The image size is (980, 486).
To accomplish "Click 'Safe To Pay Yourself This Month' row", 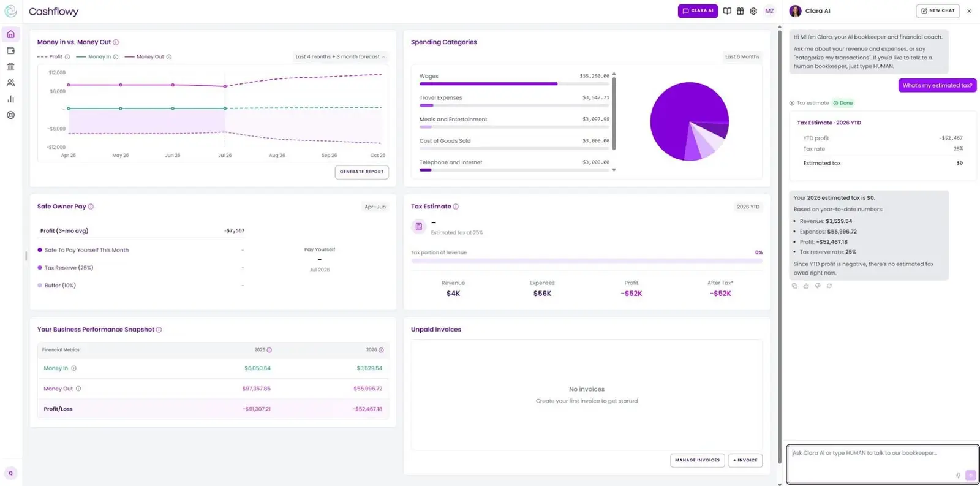I will click(x=141, y=250).
